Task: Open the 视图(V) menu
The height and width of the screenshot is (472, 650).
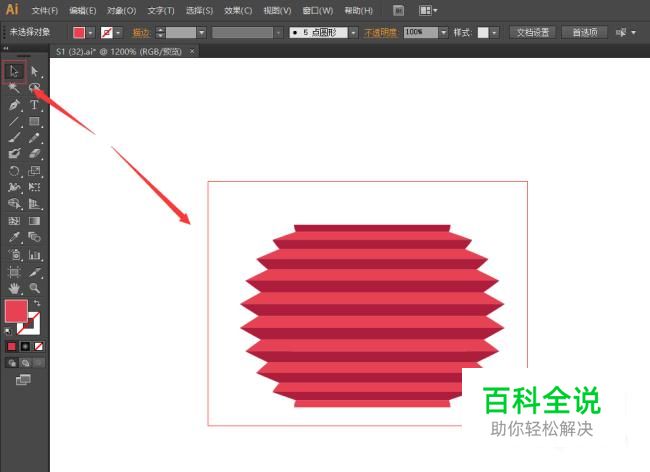Action: (x=277, y=11)
